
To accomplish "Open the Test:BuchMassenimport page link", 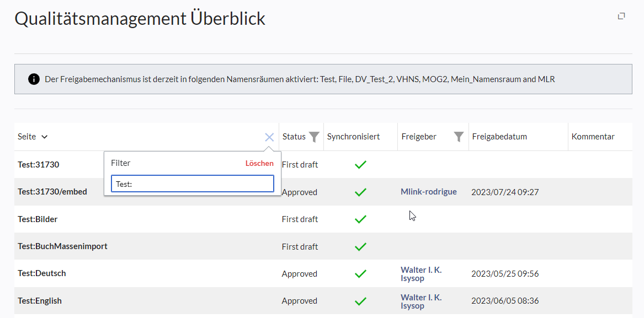I will tap(62, 246).
